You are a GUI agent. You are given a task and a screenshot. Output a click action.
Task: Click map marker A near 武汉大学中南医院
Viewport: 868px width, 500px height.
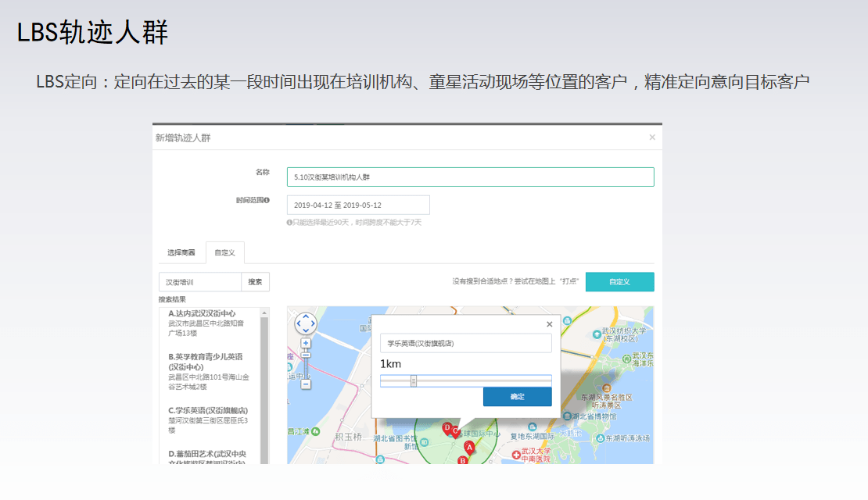(469, 448)
